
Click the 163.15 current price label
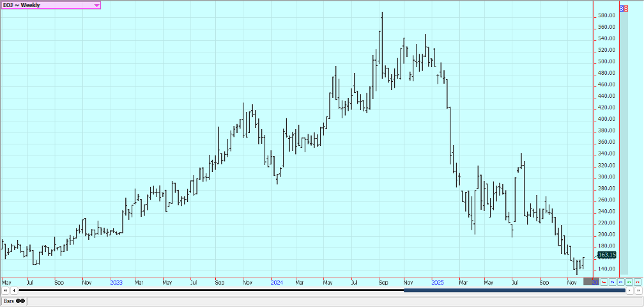coord(606,255)
